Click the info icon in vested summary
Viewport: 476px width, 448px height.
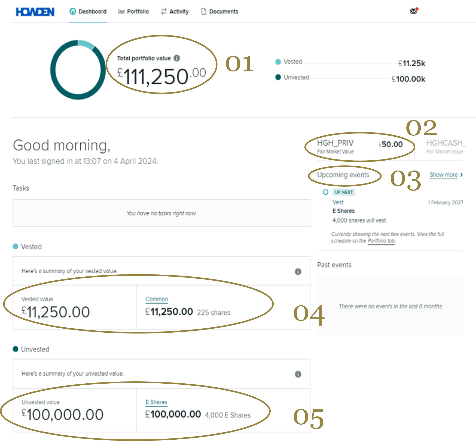click(298, 272)
